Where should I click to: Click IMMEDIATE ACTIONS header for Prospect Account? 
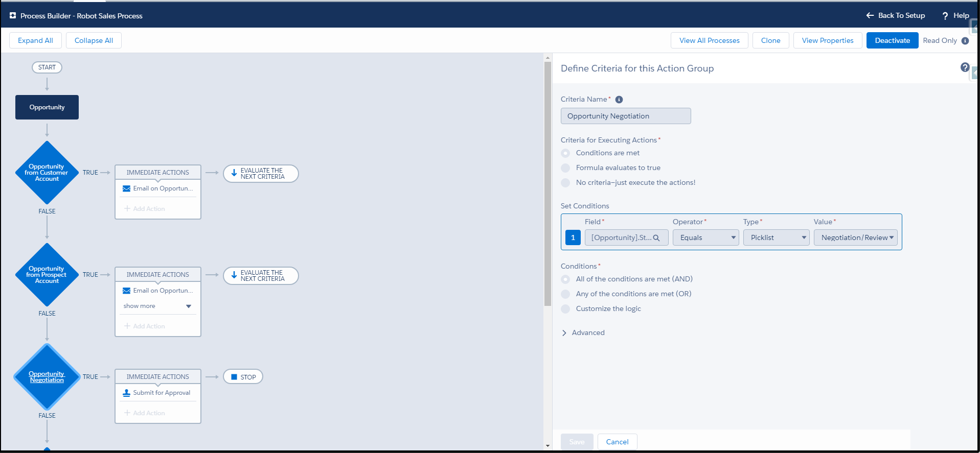(158, 275)
